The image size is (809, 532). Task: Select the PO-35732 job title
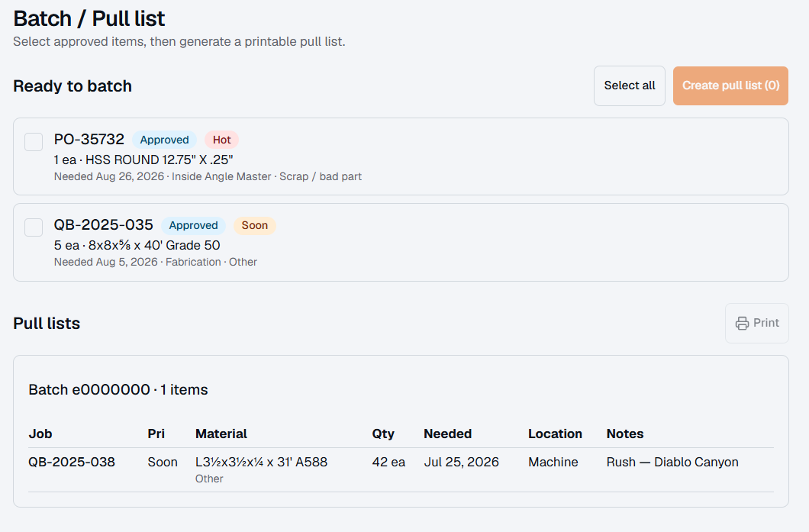(x=89, y=140)
